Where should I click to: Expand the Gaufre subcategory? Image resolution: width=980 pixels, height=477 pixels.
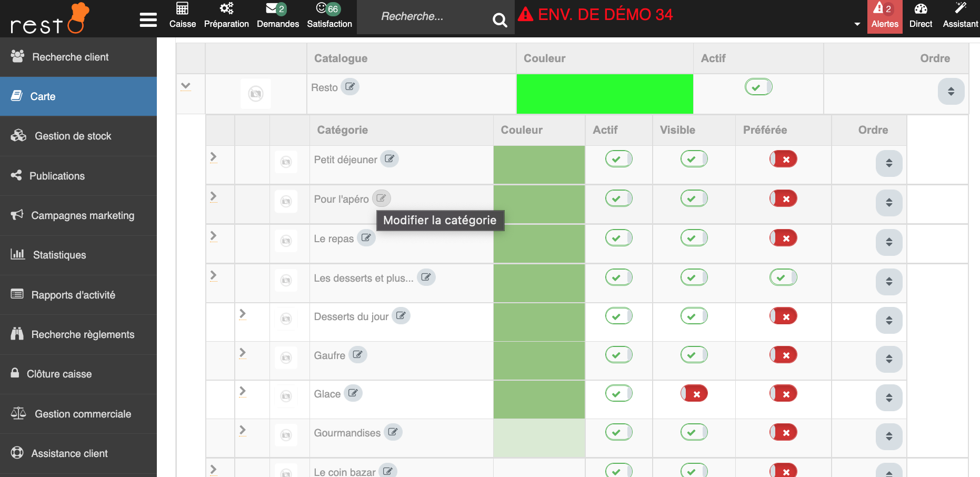pyautogui.click(x=242, y=353)
